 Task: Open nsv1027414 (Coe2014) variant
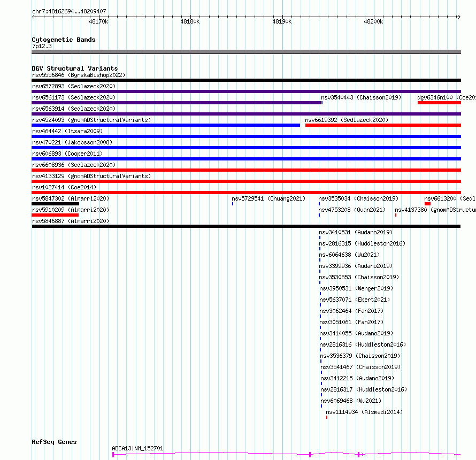pos(64,187)
